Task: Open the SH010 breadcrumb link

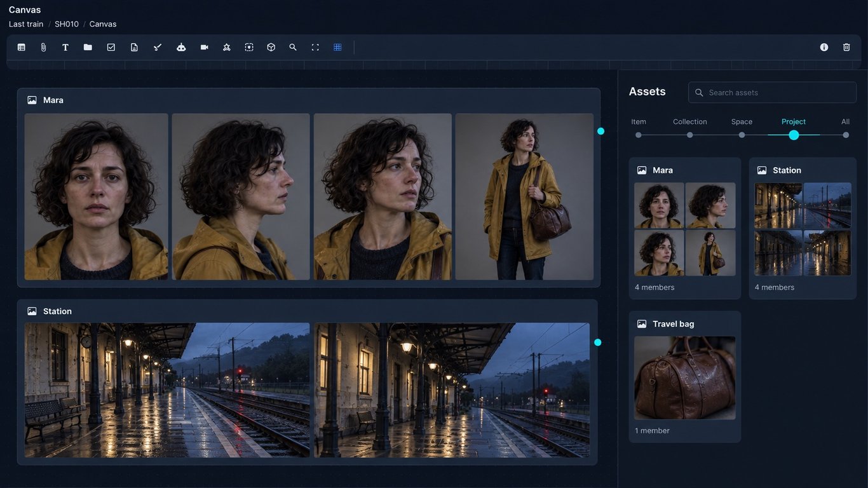Action: [67, 24]
